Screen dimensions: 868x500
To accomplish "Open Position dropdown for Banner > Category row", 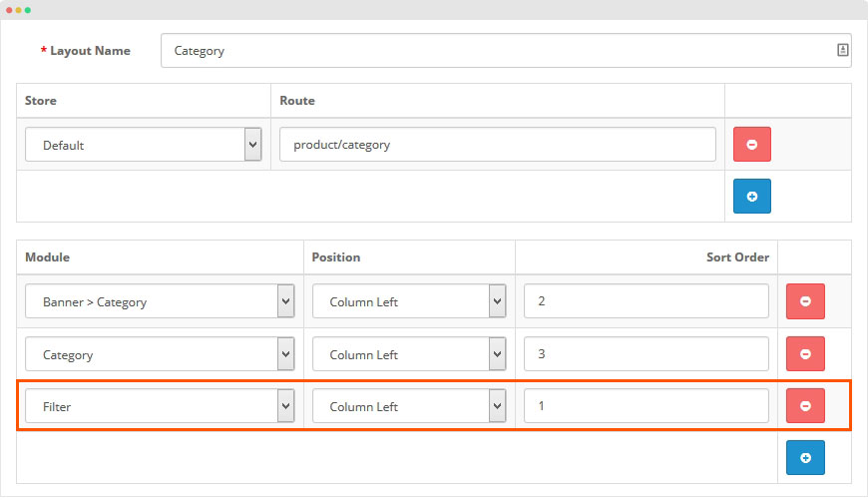I will pos(409,301).
